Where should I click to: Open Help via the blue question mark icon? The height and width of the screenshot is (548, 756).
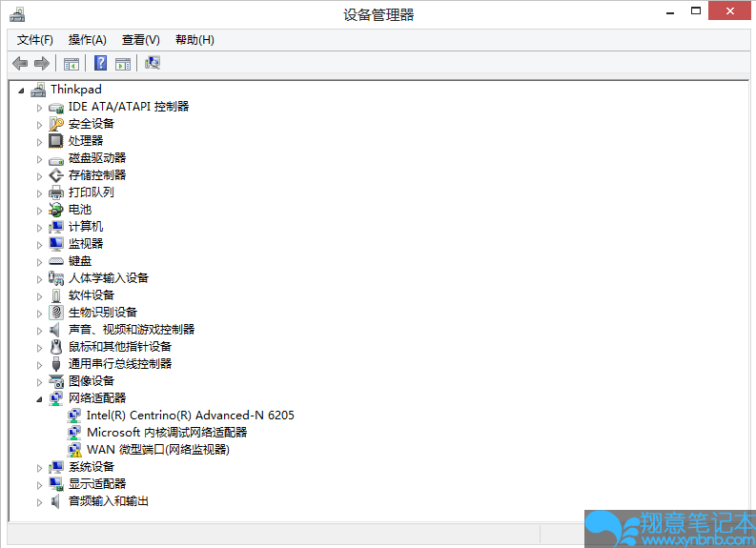click(100, 63)
